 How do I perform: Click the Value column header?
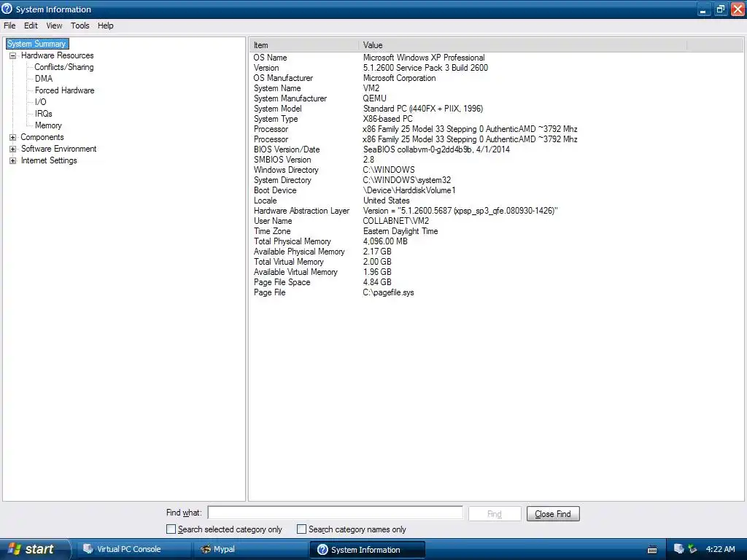[522, 45]
